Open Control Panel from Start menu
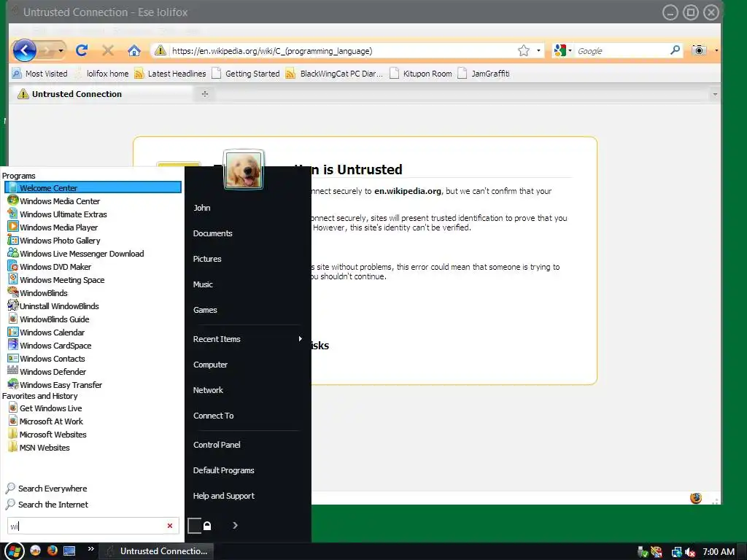This screenshot has width=747, height=560. tap(217, 445)
